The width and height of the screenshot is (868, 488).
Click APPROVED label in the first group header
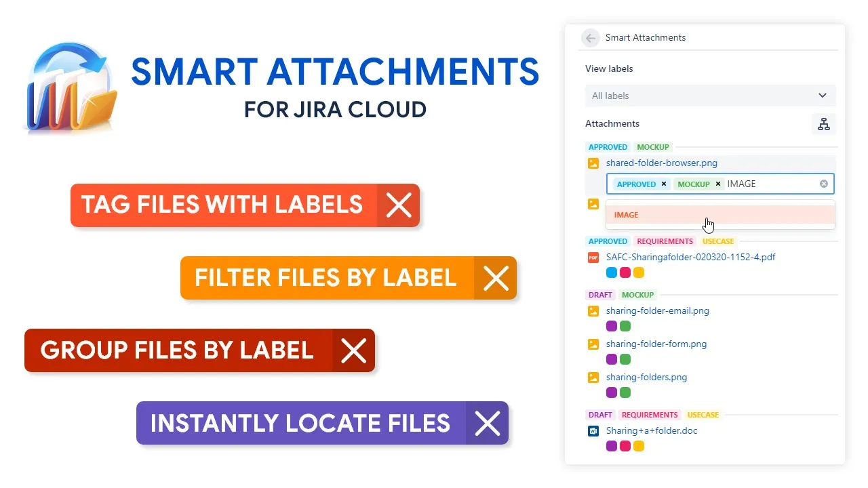608,147
